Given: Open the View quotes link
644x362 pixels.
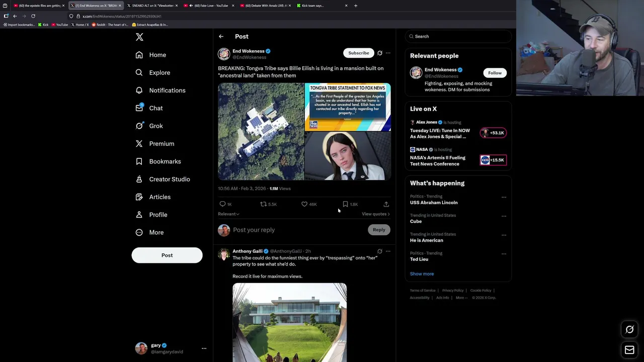Looking at the screenshot, I should click(376, 214).
